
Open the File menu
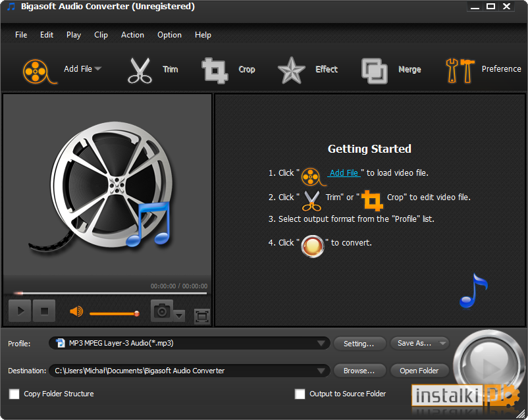tap(21, 35)
